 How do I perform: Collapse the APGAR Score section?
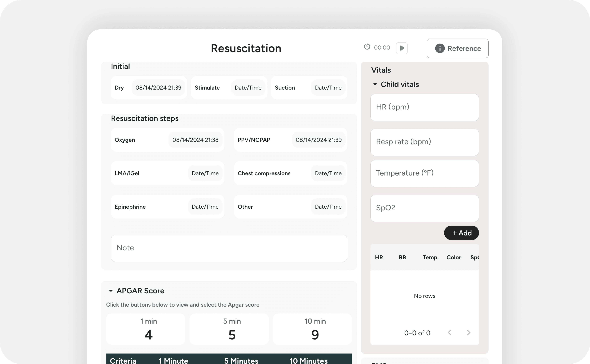111,291
